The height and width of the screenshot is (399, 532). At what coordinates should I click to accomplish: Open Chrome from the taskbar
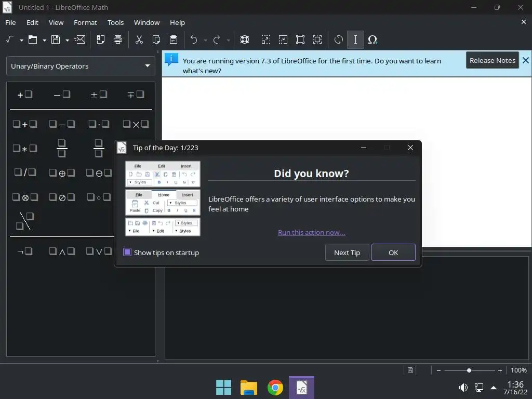275,388
